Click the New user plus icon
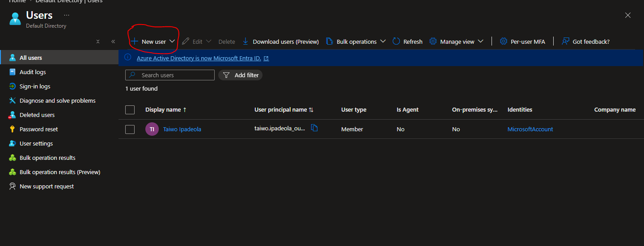Viewport: 644px width, 246px height. [134, 41]
